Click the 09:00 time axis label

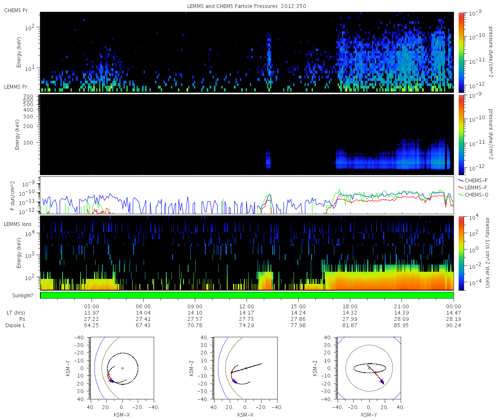pyautogui.click(x=195, y=306)
